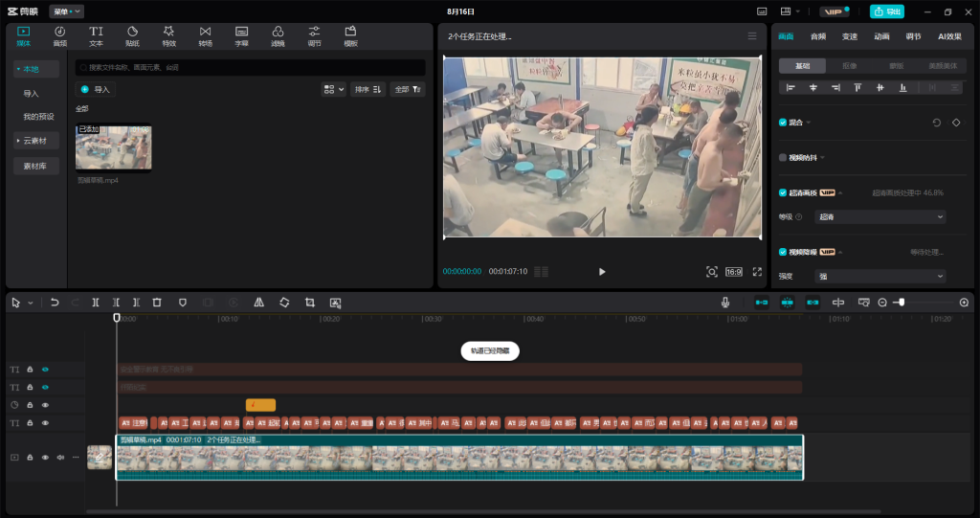Viewport: 980px width, 518px height.
Task: Click the crop tool icon
Action: [x=309, y=303]
